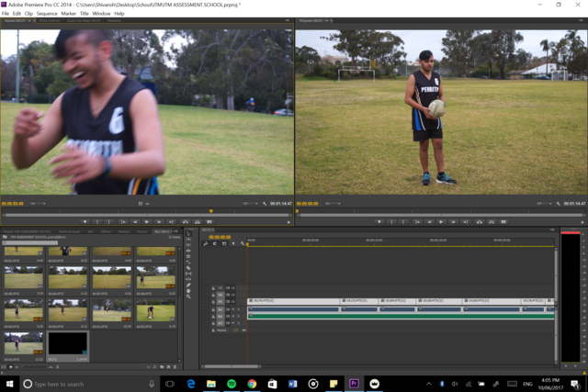Toggle nest sequences as individual clips button

point(206,243)
